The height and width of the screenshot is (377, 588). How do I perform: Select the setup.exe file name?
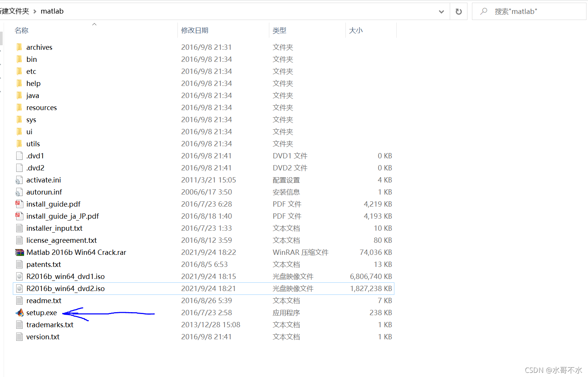41,313
